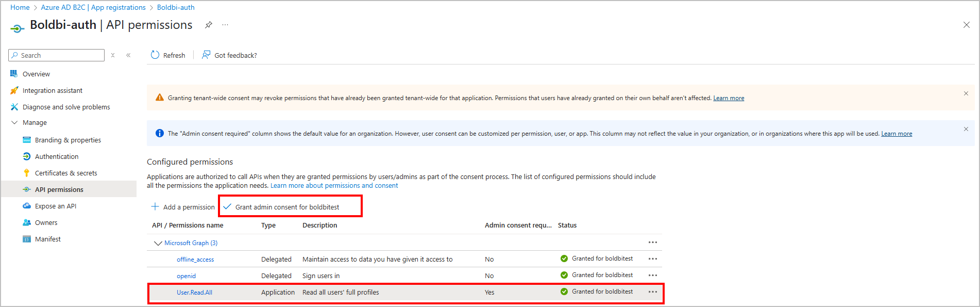The image size is (980, 307).
Task: Open Learn more about permissions and consent
Action: pyautogui.click(x=334, y=186)
